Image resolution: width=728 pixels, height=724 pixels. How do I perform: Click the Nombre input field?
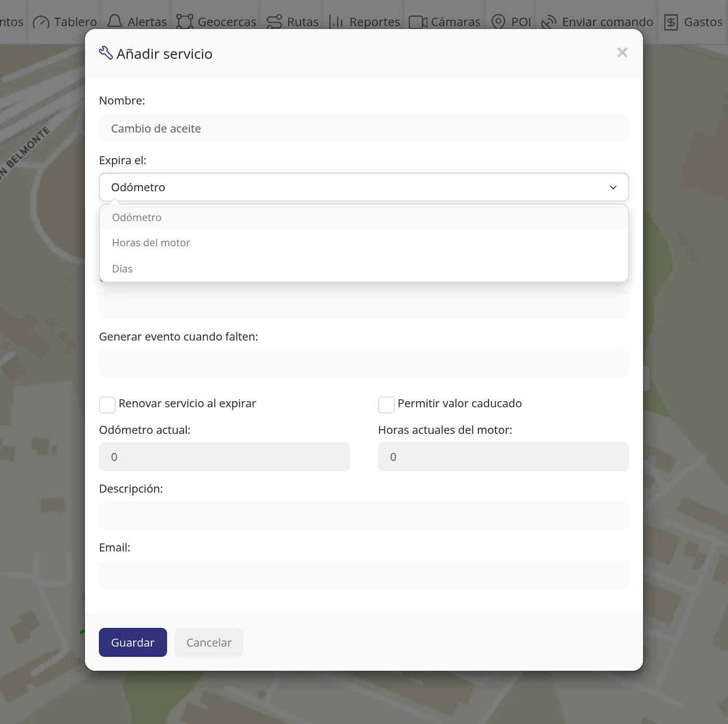363,128
